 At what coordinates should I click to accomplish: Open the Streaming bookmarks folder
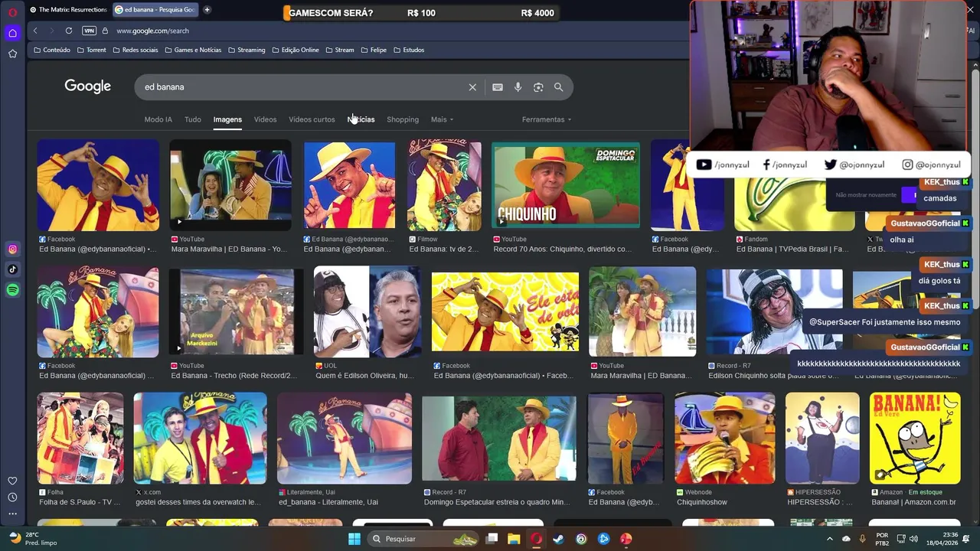tap(247, 50)
